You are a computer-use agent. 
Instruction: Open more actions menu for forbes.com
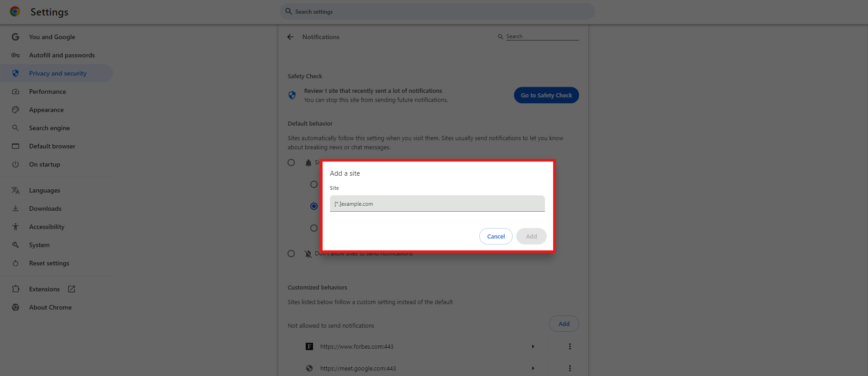570,346
